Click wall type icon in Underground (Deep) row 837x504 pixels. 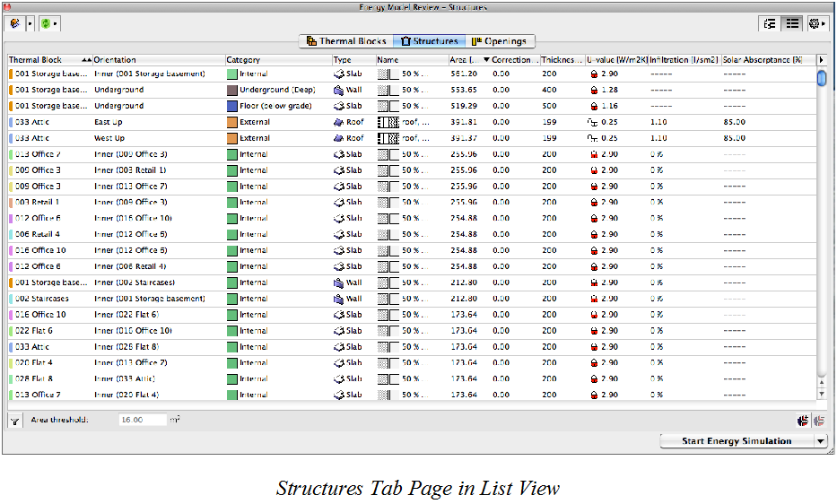[338, 91]
